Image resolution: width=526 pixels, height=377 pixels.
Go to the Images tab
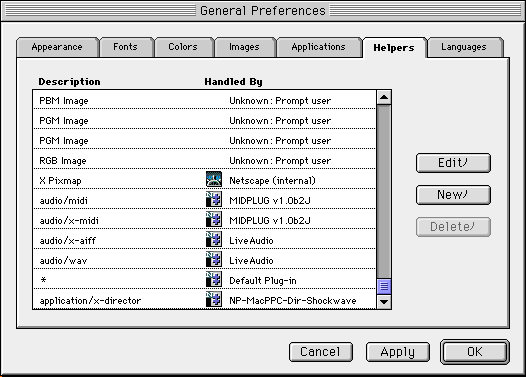pyautogui.click(x=245, y=47)
